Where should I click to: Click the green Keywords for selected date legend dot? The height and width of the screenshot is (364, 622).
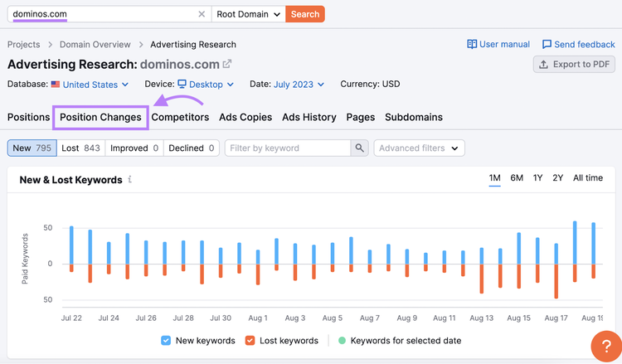[x=342, y=341]
